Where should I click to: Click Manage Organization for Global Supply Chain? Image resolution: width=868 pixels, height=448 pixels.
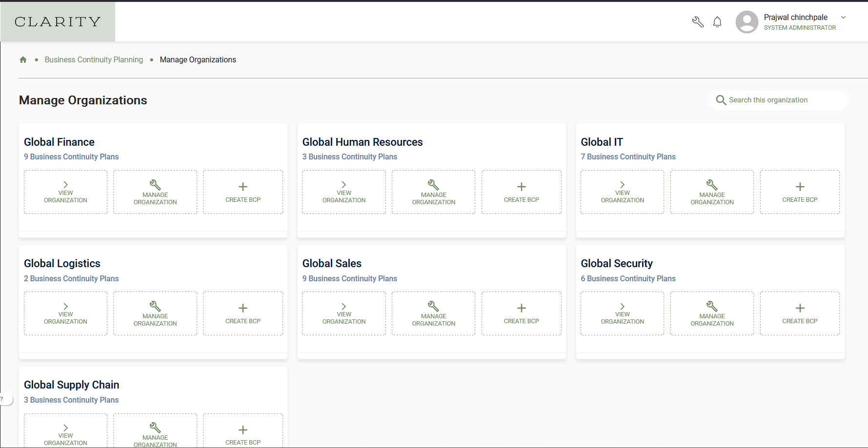point(155,430)
